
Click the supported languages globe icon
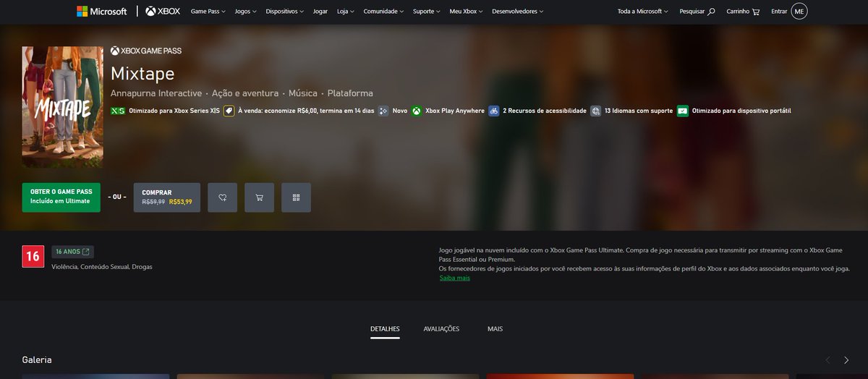[x=595, y=111]
